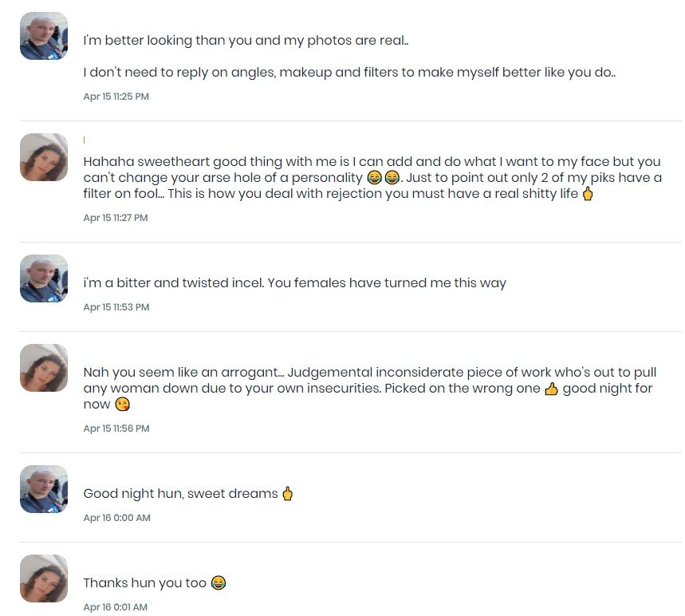The image size is (685, 616).
Task: Open the man's avatar beside the incel message
Action: (44, 278)
